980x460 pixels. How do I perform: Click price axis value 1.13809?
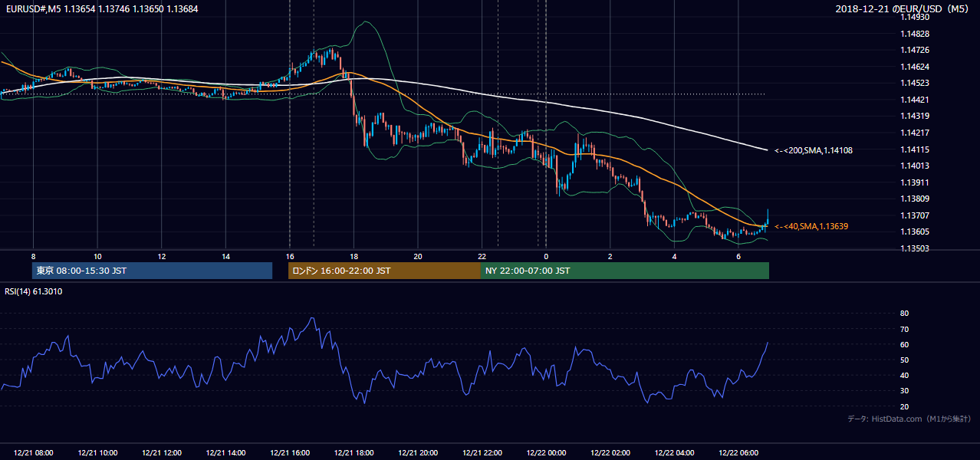pyautogui.click(x=916, y=199)
